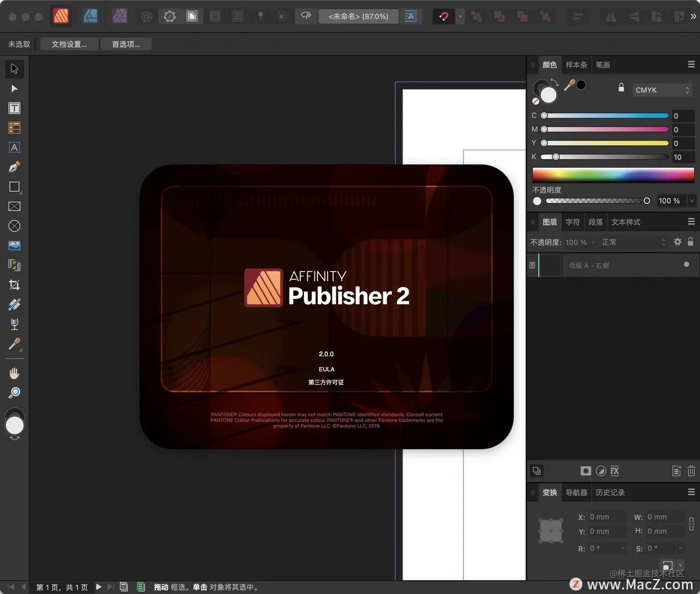Open the 导航器 tab
Screen dimensions: 700x594
[x=576, y=493]
